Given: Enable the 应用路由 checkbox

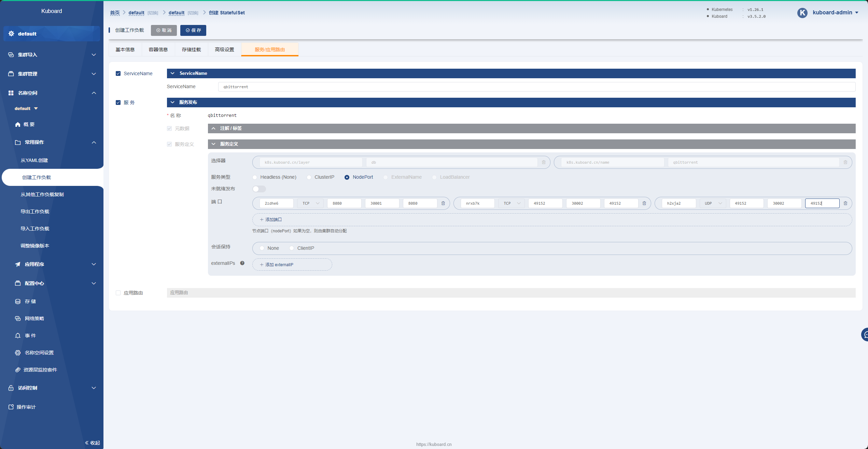Looking at the screenshot, I should point(118,293).
